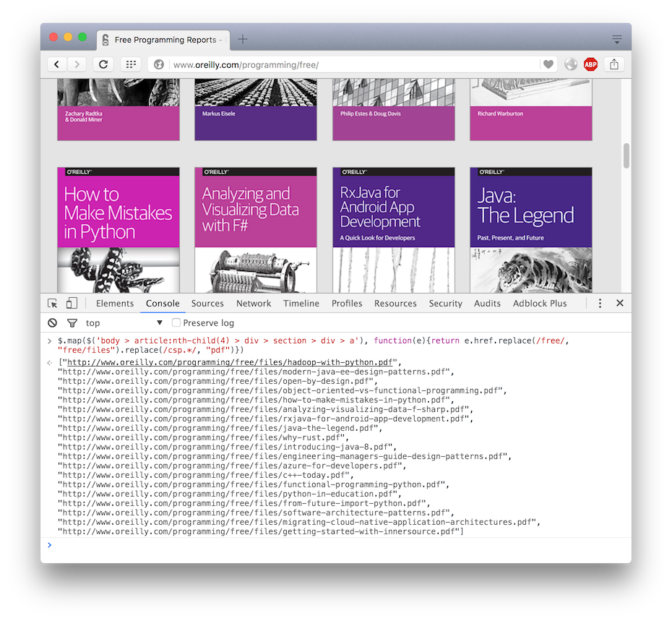672x621 pixels.
Task: Clear console with the circle-slash icon
Action: pyautogui.click(x=52, y=323)
